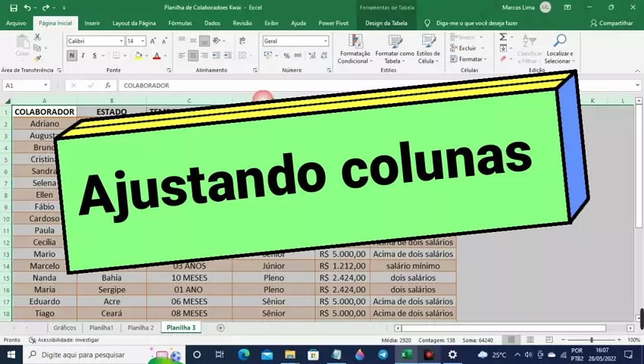The width and height of the screenshot is (644, 364).
Task: Toggle bold formatting (N)
Action: point(72,55)
